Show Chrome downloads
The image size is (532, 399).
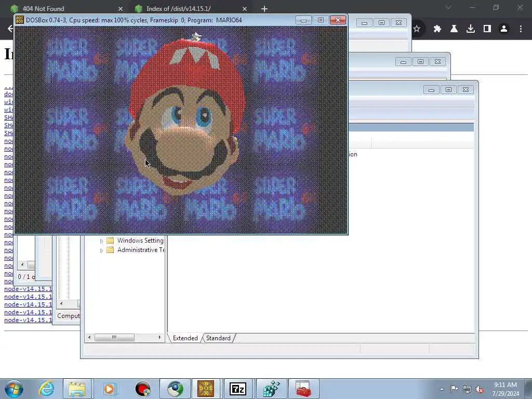click(x=471, y=29)
